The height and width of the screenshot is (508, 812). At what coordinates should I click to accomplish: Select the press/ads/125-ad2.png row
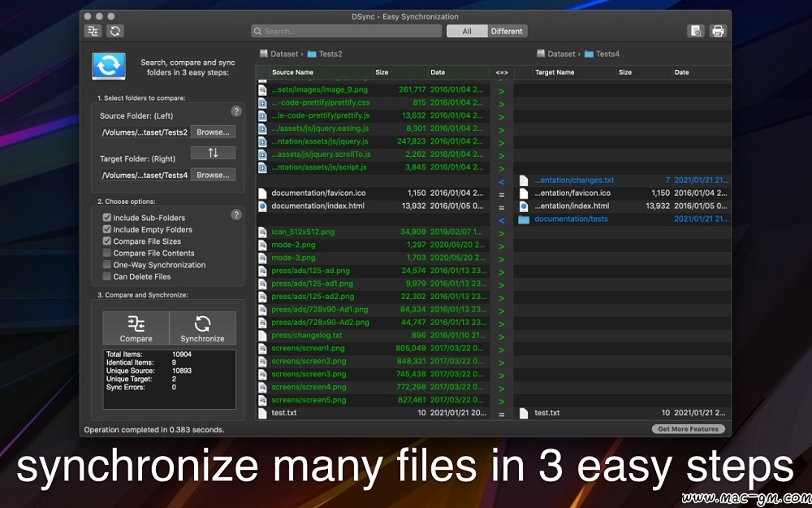[373, 297]
